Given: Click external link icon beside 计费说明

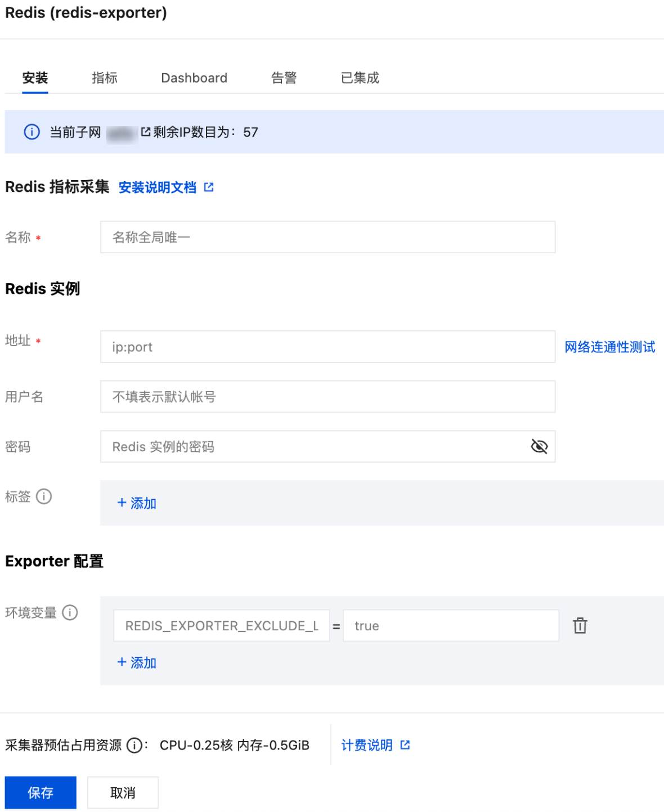Looking at the screenshot, I should [x=405, y=745].
